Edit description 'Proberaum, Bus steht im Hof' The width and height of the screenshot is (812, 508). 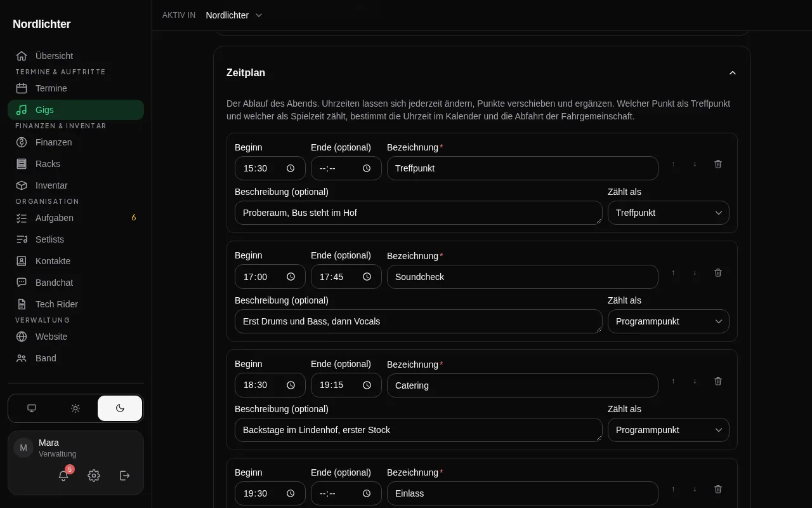(419, 213)
